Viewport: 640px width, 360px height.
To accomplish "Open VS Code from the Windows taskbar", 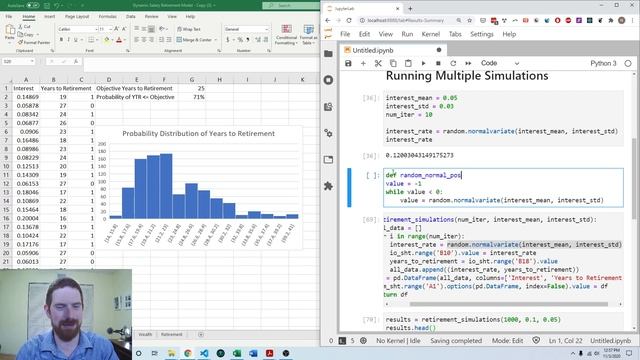I will [x=204, y=353].
